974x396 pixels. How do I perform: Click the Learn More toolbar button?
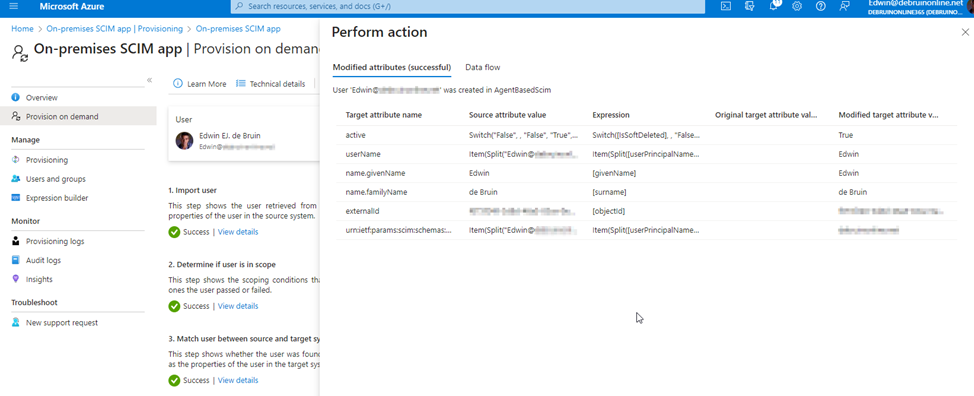pyautogui.click(x=200, y=84)
